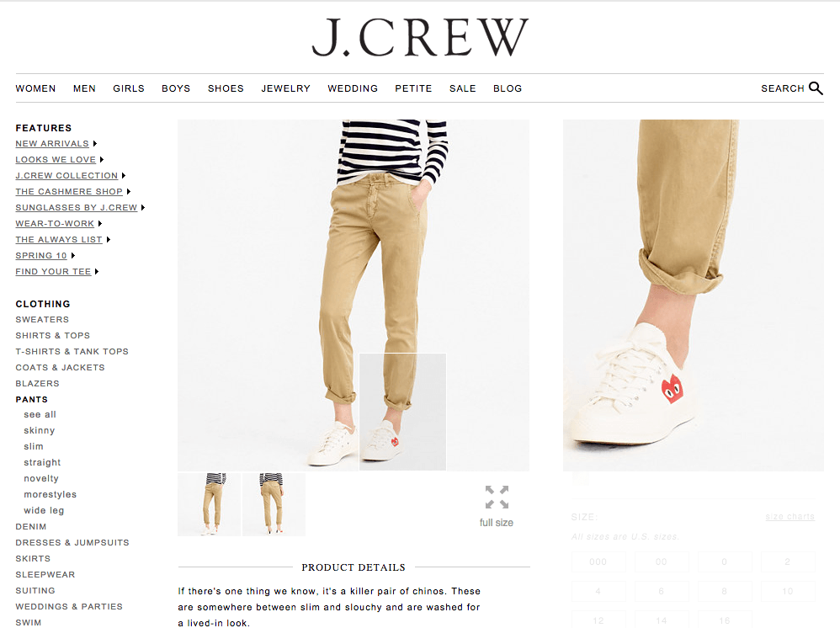Open the Women menu
This screenshot has width=840, height=628.
coord(35,88)
